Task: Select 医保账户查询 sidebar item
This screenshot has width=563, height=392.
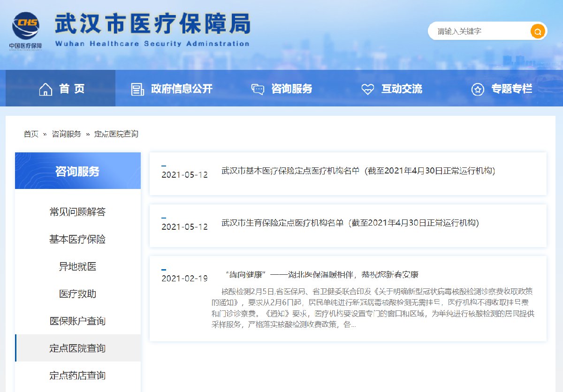Action: [77, 321]
